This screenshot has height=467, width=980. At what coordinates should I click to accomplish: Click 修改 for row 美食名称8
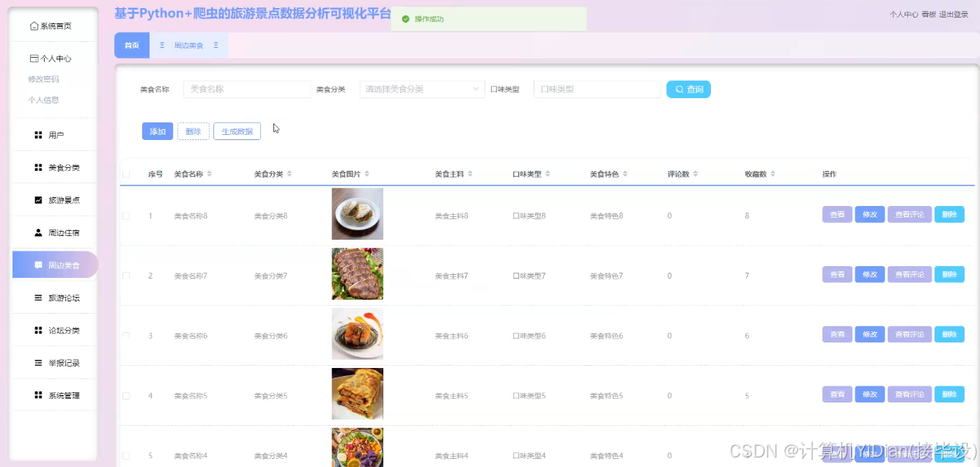pos(870,214)
